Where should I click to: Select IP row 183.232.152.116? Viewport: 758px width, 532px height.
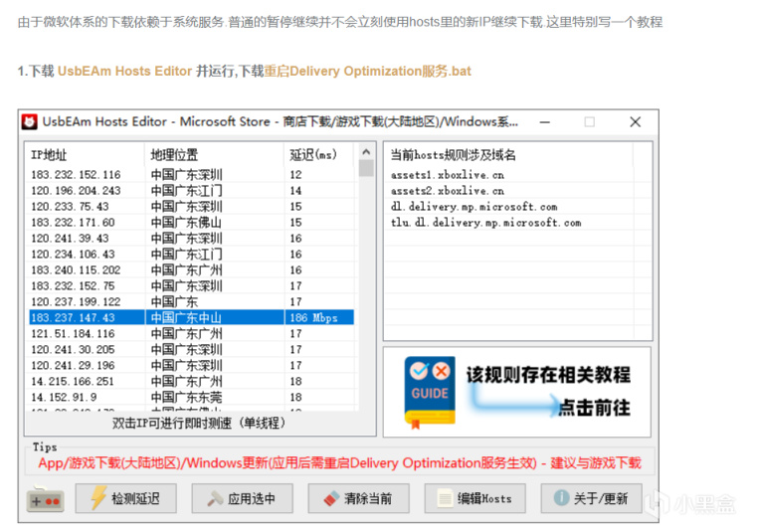pyautogui.click(x=191, y=174)
